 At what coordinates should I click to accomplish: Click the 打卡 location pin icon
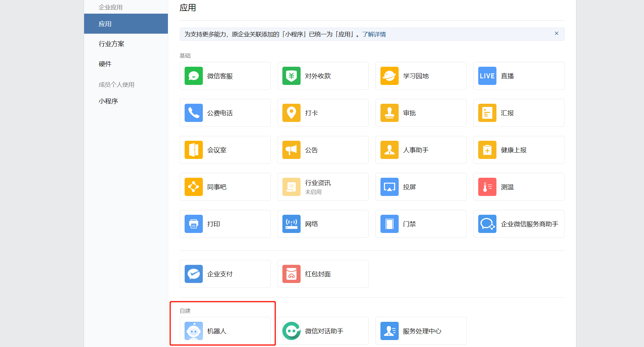[291, 113]
